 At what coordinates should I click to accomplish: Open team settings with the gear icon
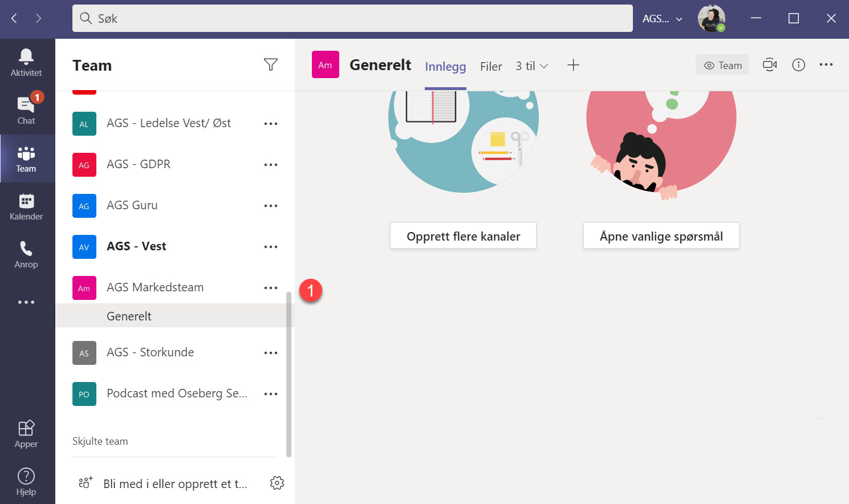(277, 482)
